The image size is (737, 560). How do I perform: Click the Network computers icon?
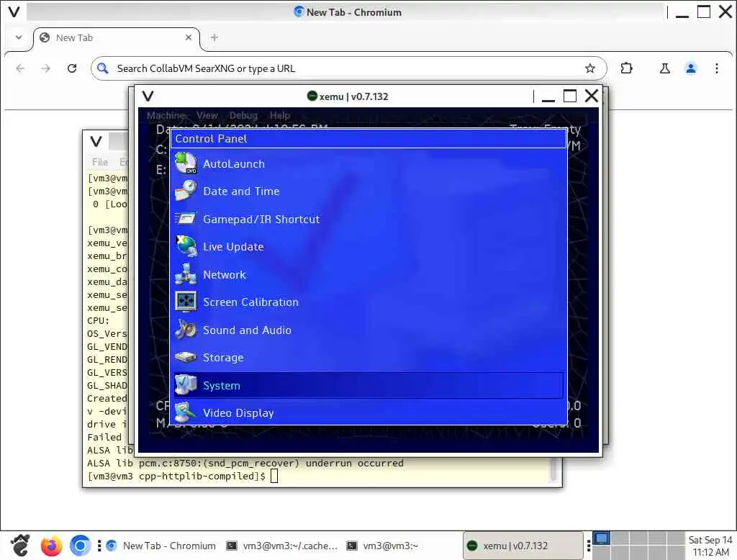point(186,274)
